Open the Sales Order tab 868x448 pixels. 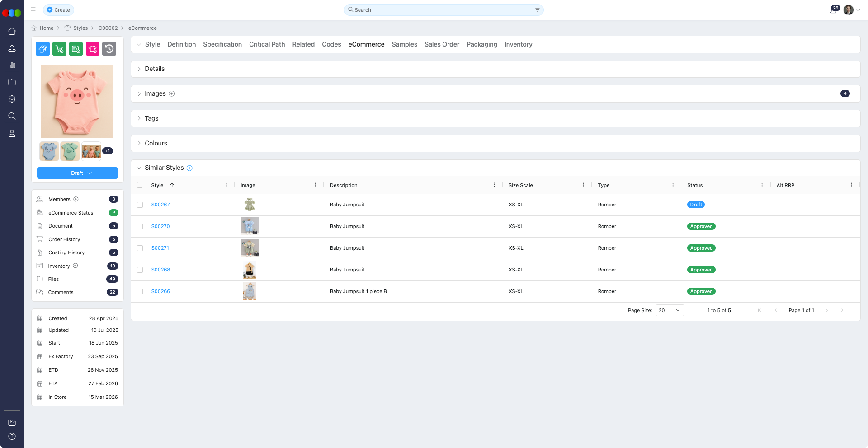click(442, 44)
